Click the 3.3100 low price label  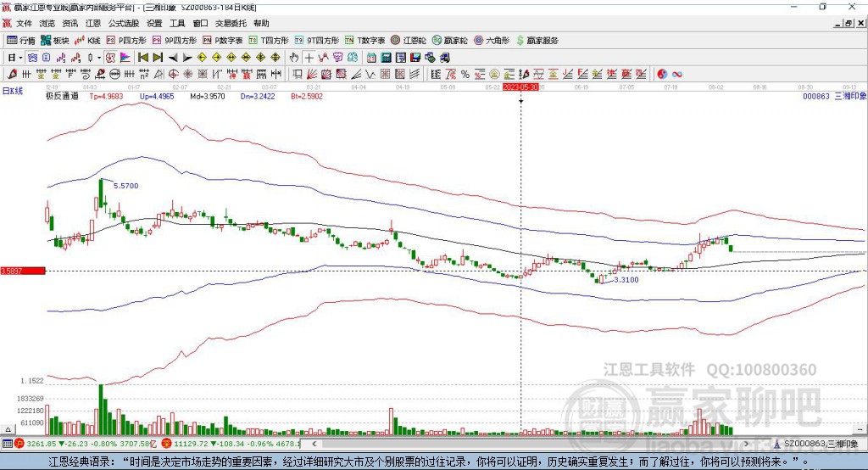(x=626, y=280)
